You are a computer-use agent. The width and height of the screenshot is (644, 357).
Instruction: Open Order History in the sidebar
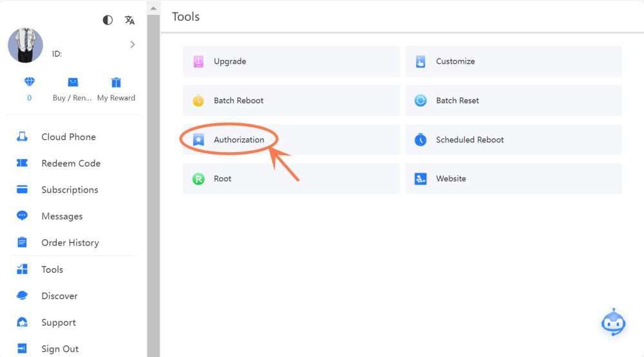click(70, 242)
